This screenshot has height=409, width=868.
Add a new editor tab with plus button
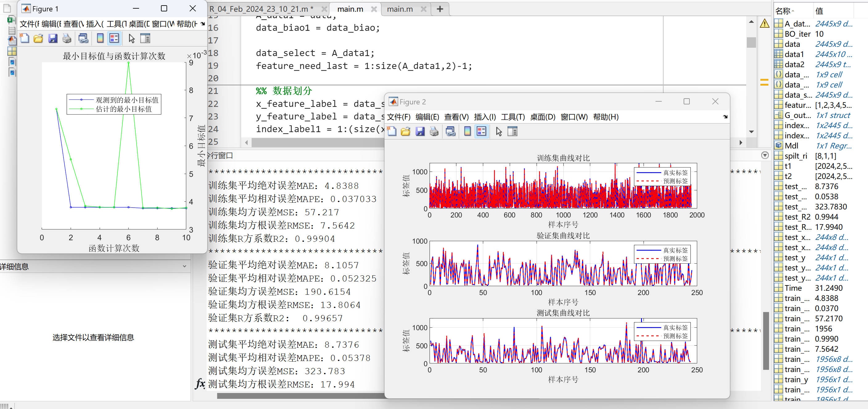tap(439, 9)
